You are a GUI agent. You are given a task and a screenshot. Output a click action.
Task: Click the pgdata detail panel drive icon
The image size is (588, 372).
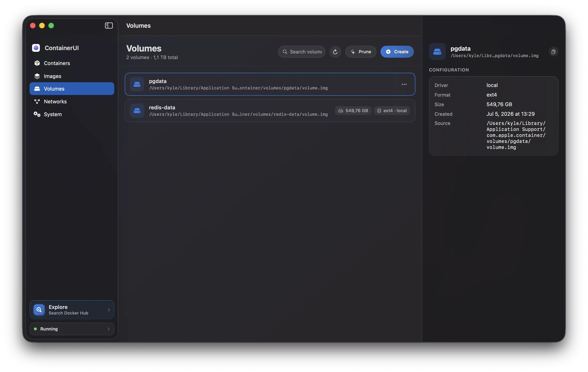tap(437, 51)
